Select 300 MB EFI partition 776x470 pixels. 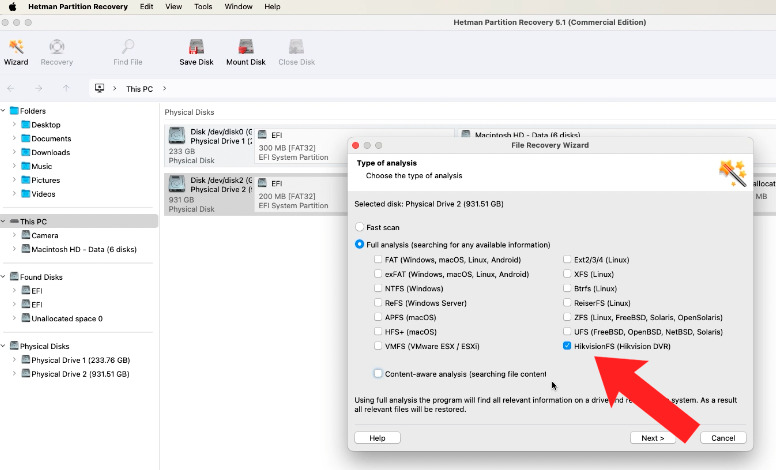click(301, 146)
